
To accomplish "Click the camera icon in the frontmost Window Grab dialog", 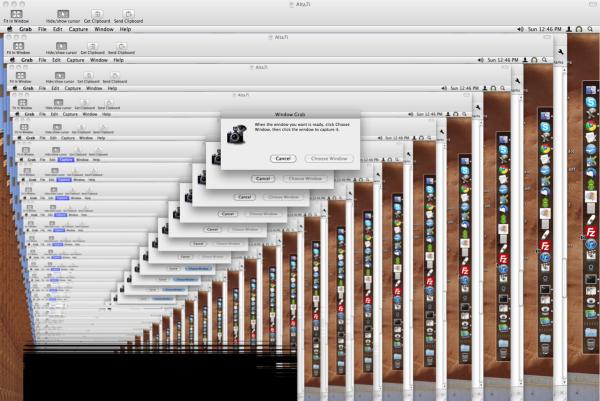I will 236,134.
